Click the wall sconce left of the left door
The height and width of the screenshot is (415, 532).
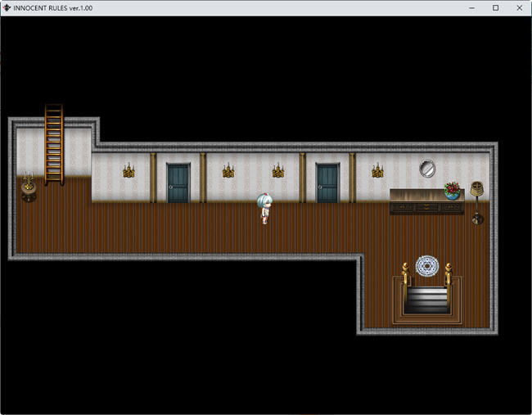pos(128,171)
